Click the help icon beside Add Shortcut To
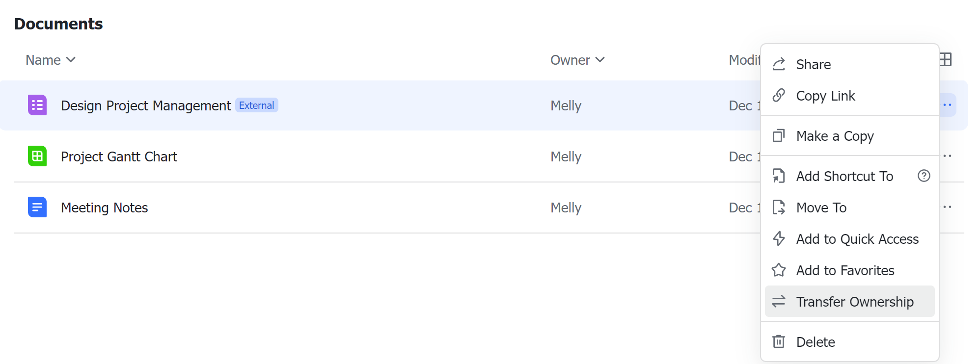 924,176
